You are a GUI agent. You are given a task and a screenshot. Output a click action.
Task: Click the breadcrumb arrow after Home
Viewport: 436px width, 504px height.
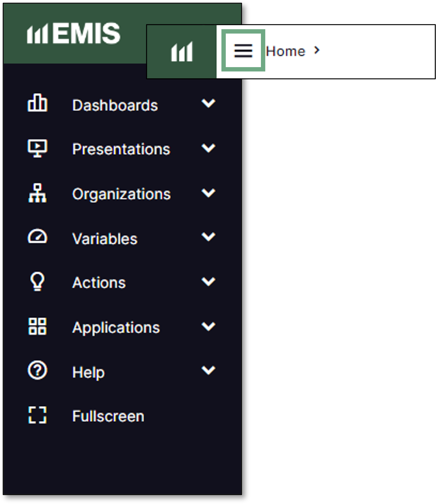317,50
